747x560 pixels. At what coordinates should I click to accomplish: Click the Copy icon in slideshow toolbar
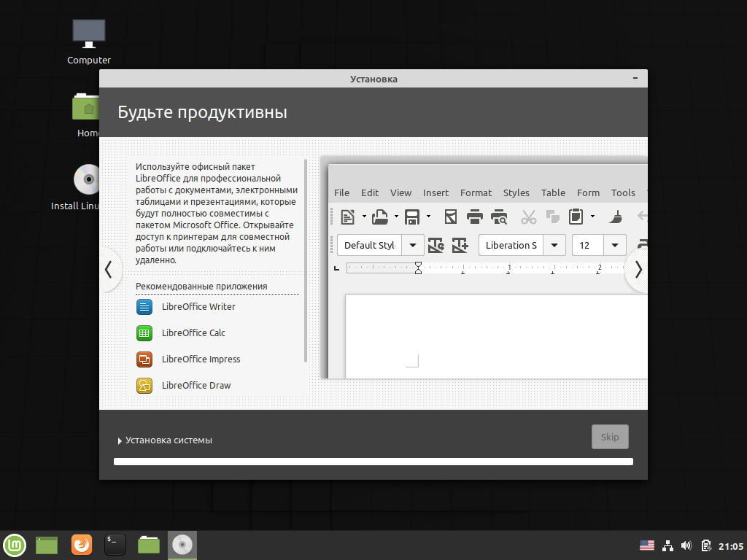pos(553,217)
